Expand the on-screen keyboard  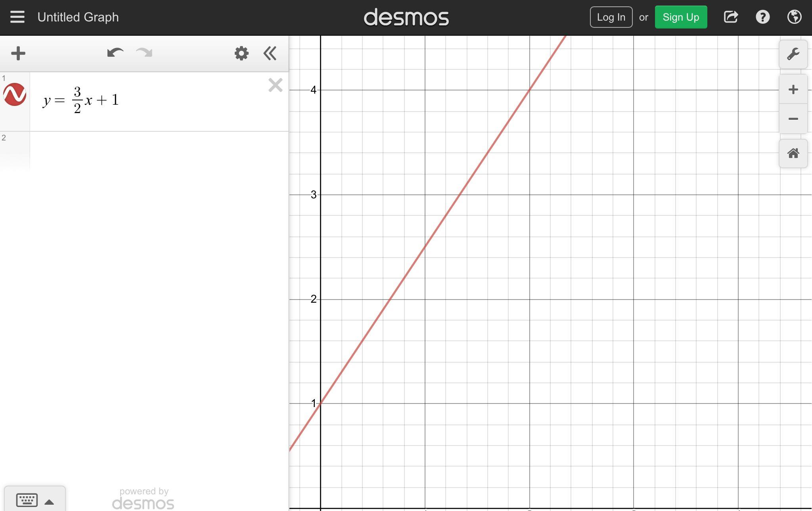pos(35,500)
